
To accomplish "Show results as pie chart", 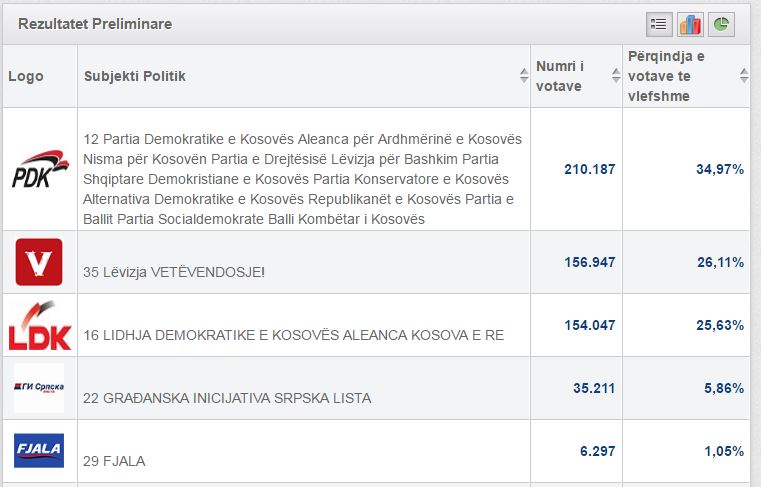I will click(721, 24).
